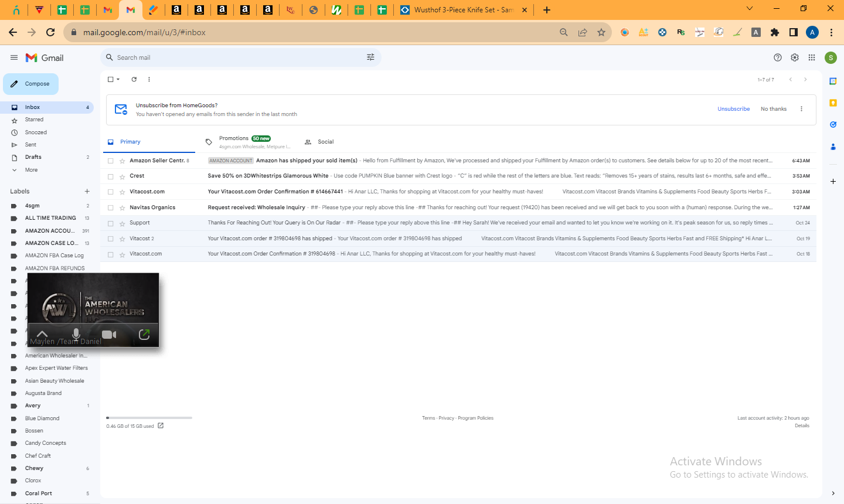The width and height of the screenshot is (844, 504).
Task: Reload the page in Chrome
Action: [x=50, y=32]
